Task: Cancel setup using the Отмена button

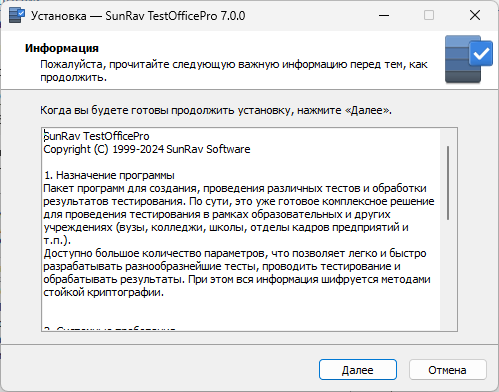Action: [447, 370]
